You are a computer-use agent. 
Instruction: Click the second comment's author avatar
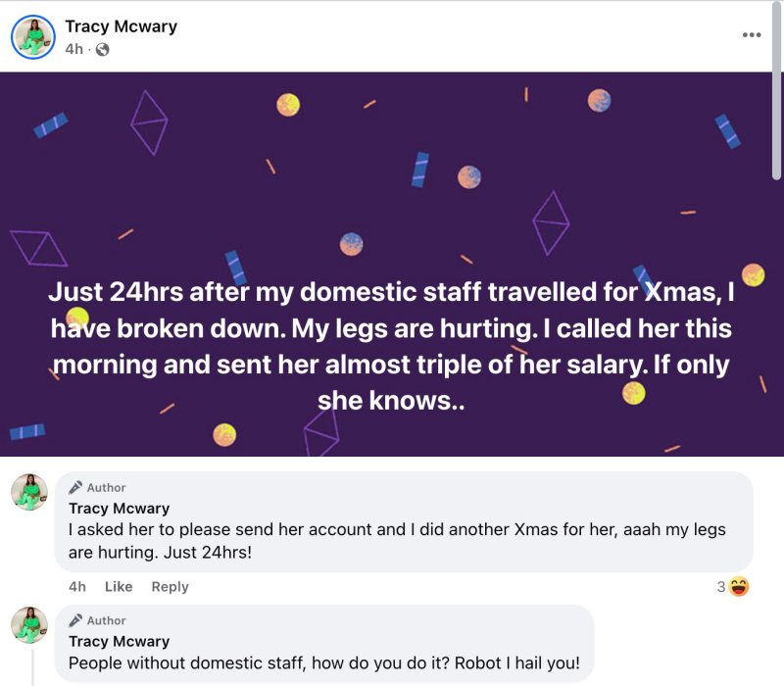click(29, 625)
